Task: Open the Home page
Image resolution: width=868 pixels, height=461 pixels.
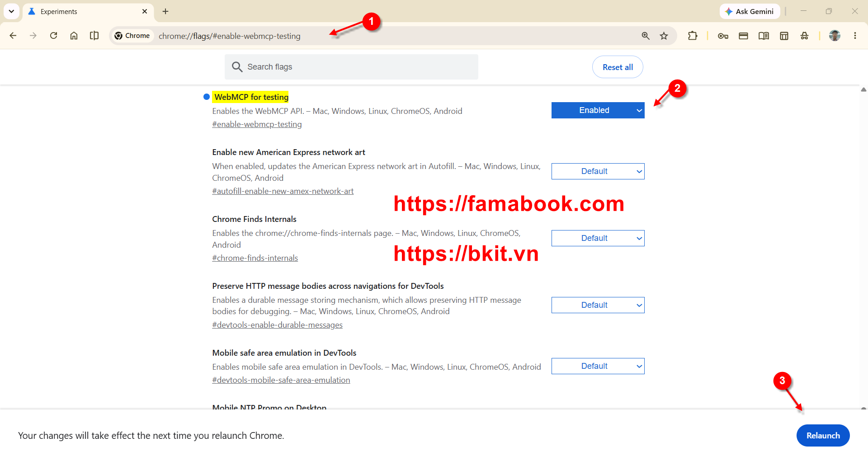Action: click(x=74, y=36)
